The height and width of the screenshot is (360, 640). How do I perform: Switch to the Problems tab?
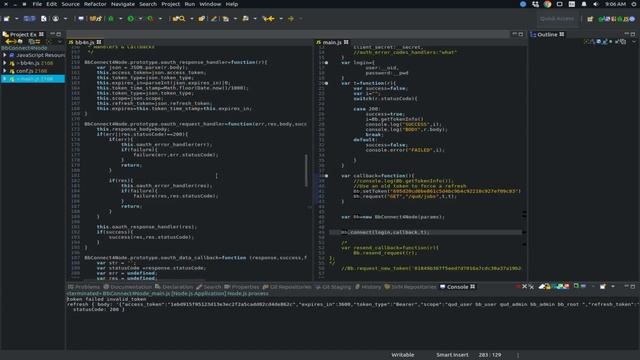click(x=84, y=287)
